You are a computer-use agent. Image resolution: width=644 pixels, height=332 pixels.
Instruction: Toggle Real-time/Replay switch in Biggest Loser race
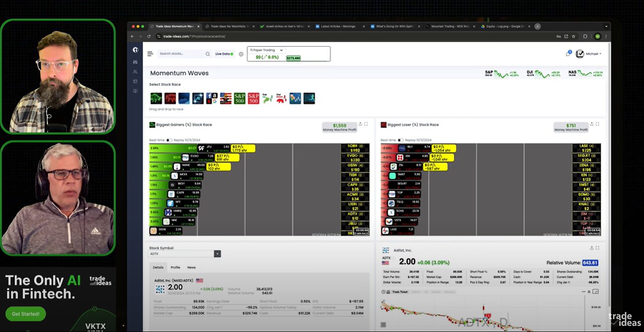[400, 140]
